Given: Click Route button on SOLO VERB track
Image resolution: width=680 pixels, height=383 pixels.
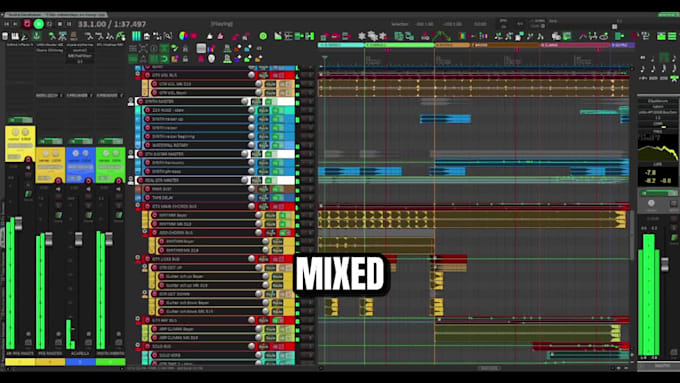Looking at the screenshot, I should [271, 355].
